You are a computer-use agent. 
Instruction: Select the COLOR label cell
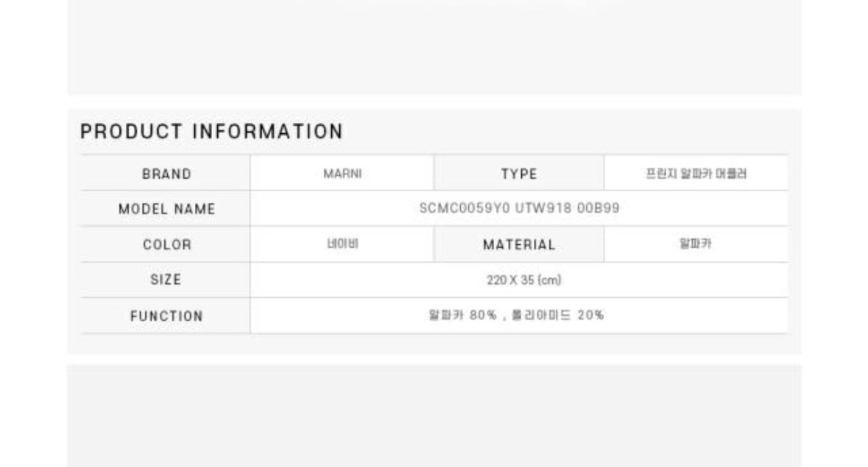coord(166,244)
